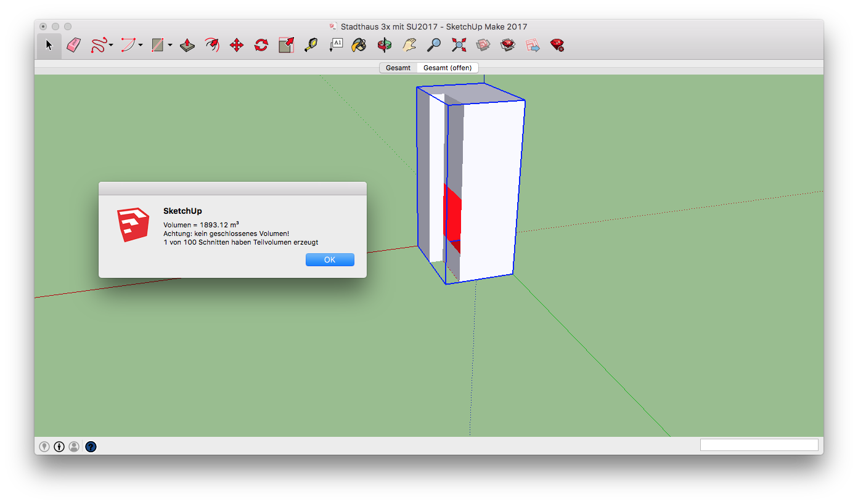Activate the Push/Pull tool
This screenshot has width=858, height=504.
pyautogui.click(x=187, y=45)
